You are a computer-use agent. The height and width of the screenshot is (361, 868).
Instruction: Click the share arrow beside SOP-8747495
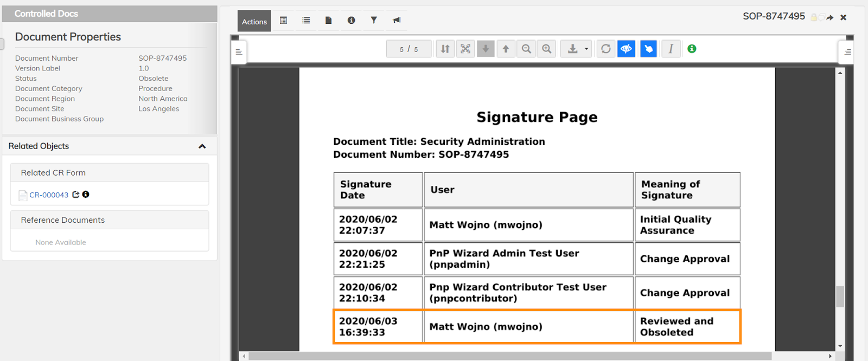[830, 17]
